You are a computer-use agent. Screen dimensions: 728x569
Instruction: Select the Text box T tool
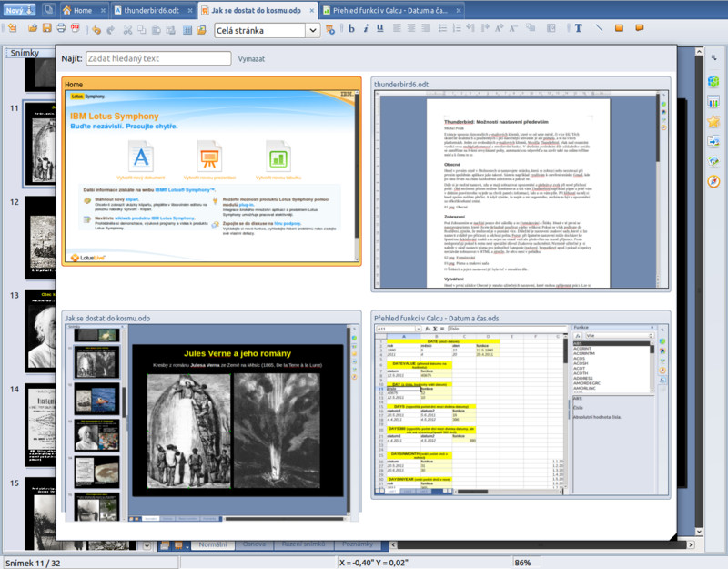coord(579,28)
